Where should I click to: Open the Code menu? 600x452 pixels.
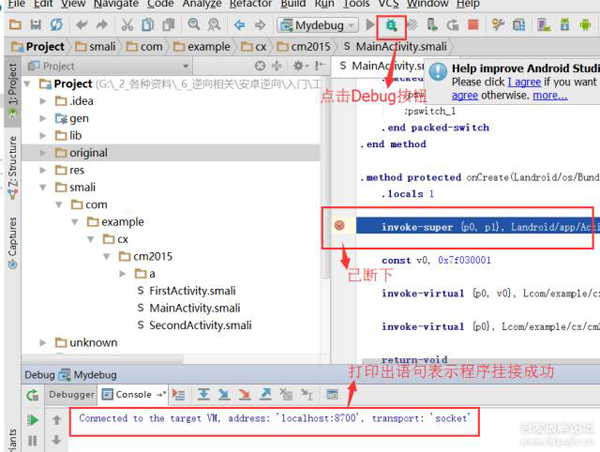[160, 4]
